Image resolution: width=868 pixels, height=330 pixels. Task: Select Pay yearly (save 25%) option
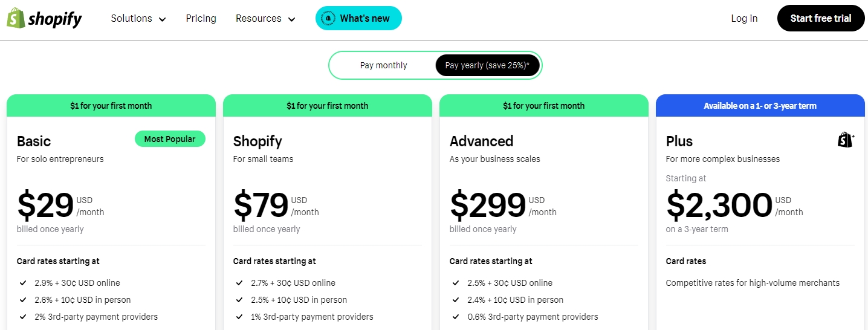coord(487,65)
